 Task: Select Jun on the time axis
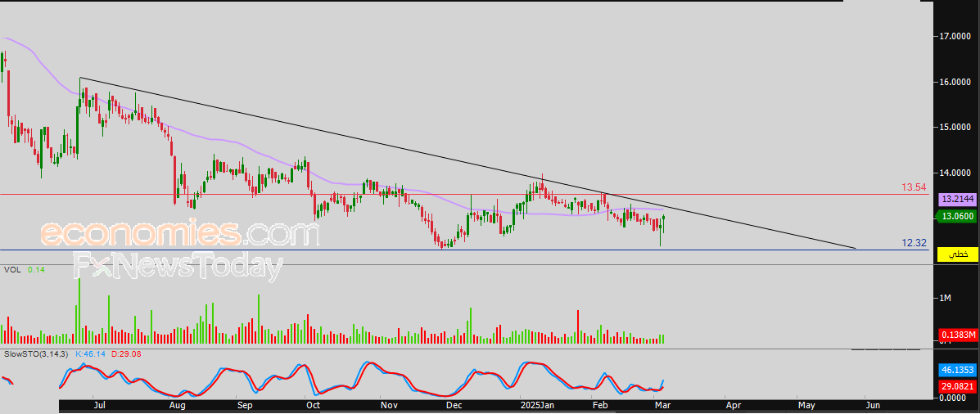coord(873,406)
